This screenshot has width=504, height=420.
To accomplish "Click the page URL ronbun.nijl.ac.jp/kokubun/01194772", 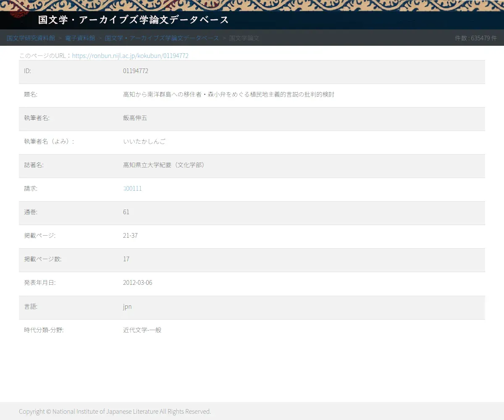I will pos(130,55).
